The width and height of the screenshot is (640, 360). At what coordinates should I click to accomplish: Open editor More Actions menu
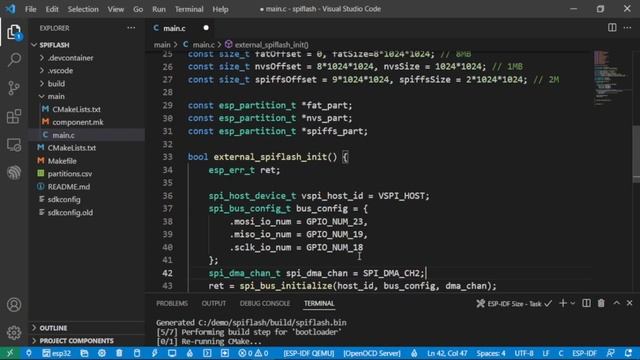pyautogui.click(x=627, y=28)
